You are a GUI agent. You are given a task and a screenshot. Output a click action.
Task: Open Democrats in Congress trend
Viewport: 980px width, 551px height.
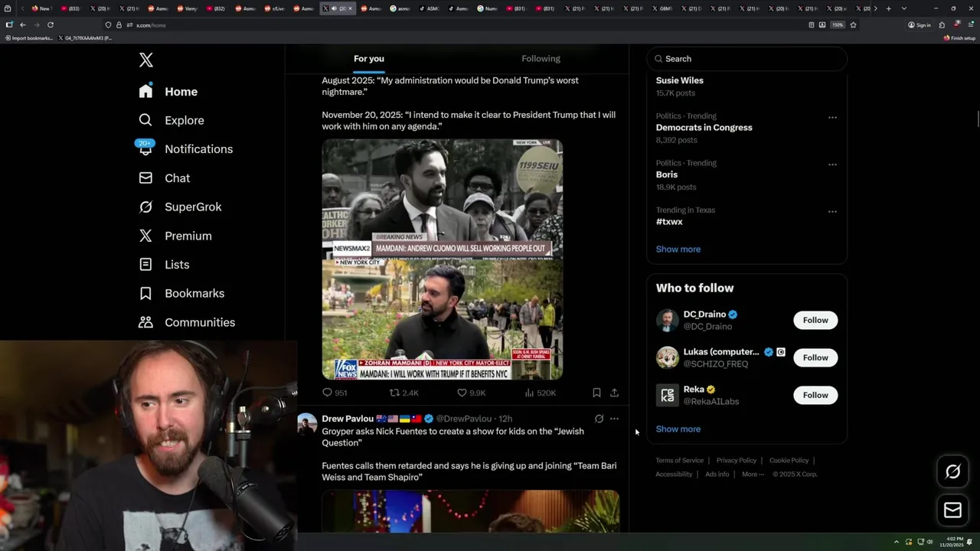point(704,128)
